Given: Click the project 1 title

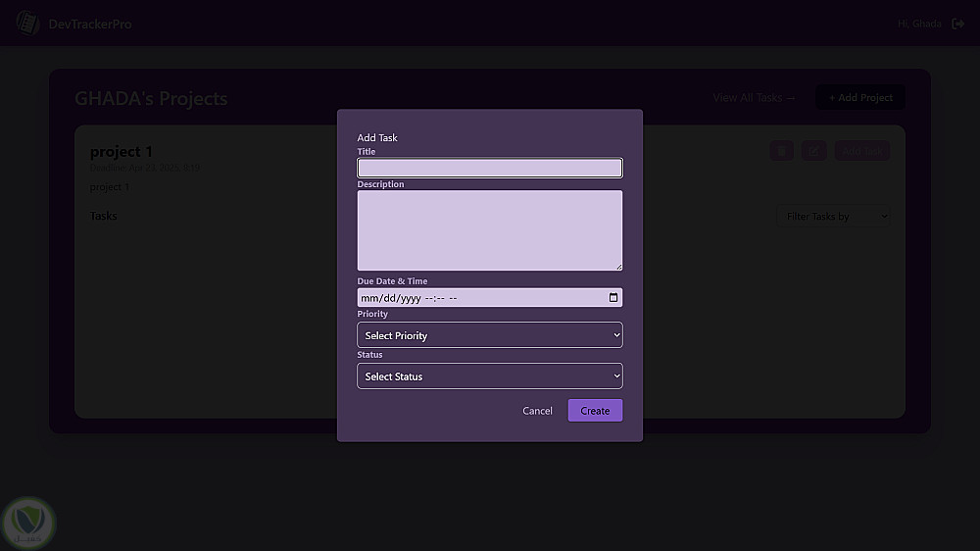Looking at the screenshot, I should (122, 151).
